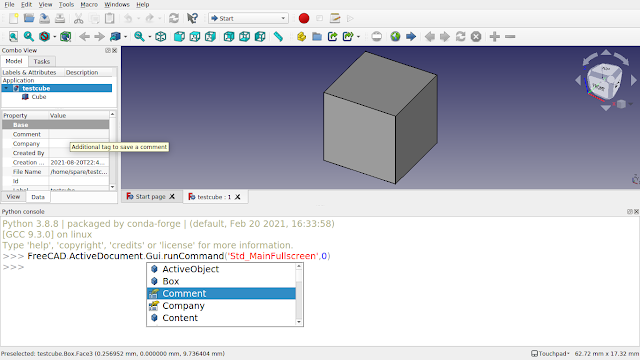The width and height of the screenshot is (640, 360).
Task: Open the Edit menu
Action: click(x=27, y=4)
